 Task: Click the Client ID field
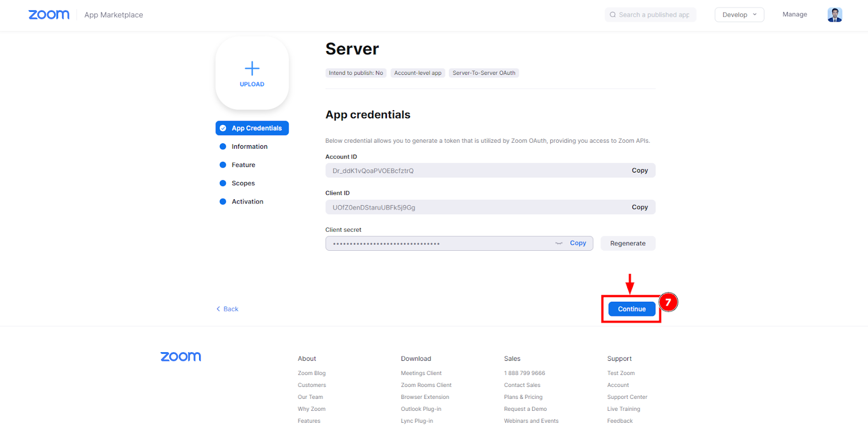[490, 207]
